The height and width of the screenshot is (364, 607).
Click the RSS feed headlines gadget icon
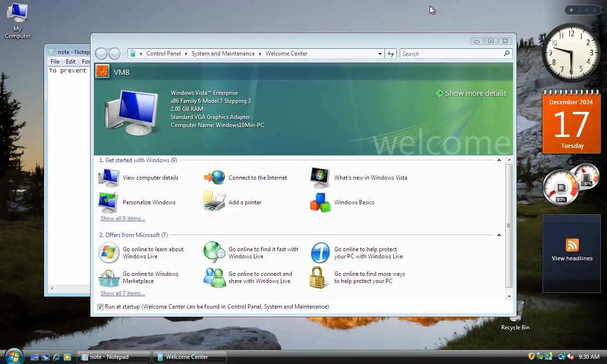pos(572,245)
